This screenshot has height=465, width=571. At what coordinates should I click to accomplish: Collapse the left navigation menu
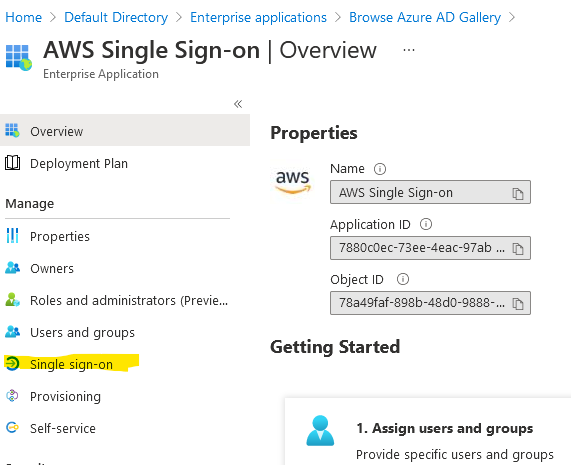(x=238, y=104)
